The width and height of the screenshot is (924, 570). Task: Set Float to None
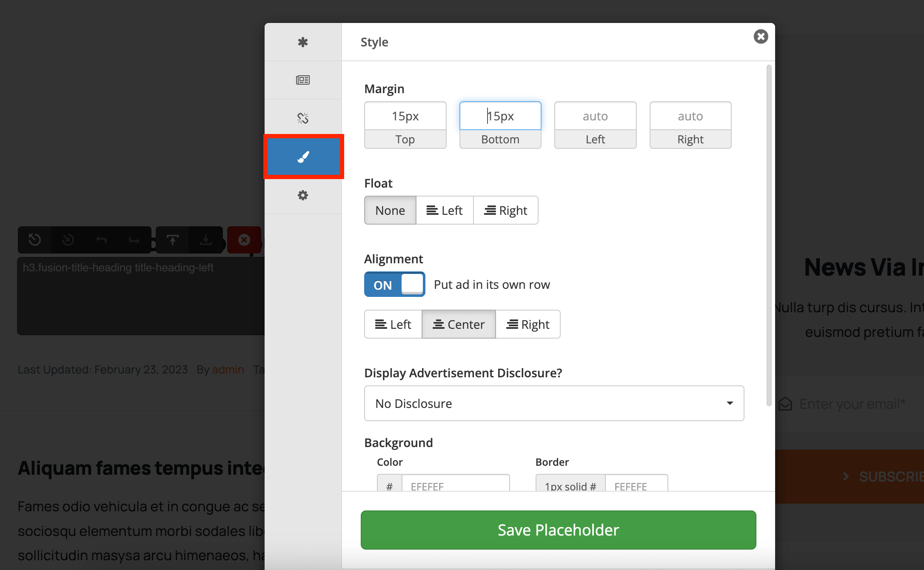[390, 210]
